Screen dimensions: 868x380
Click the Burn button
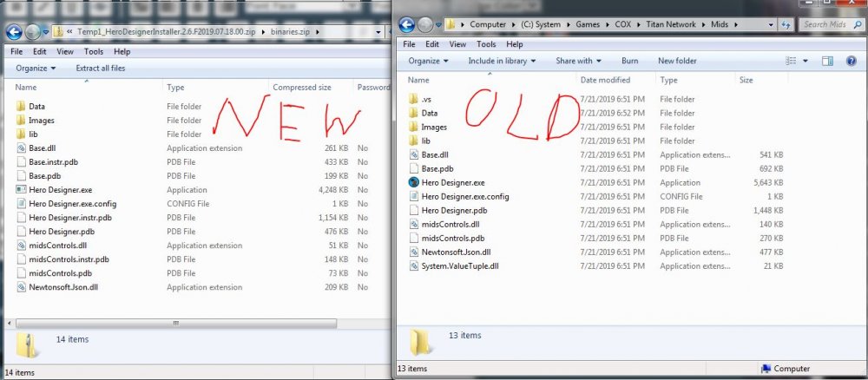[629, 61]
